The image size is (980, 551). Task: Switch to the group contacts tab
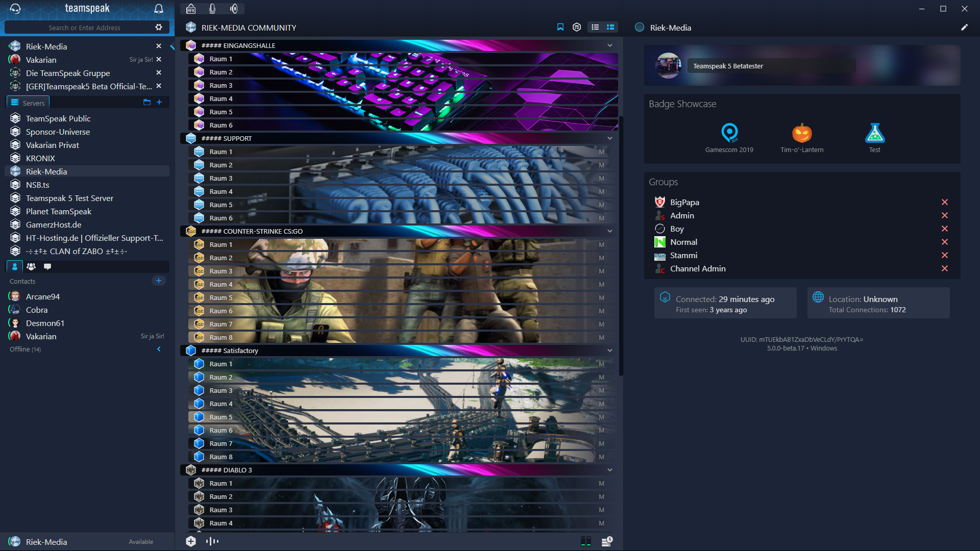[x=31, y=266]
